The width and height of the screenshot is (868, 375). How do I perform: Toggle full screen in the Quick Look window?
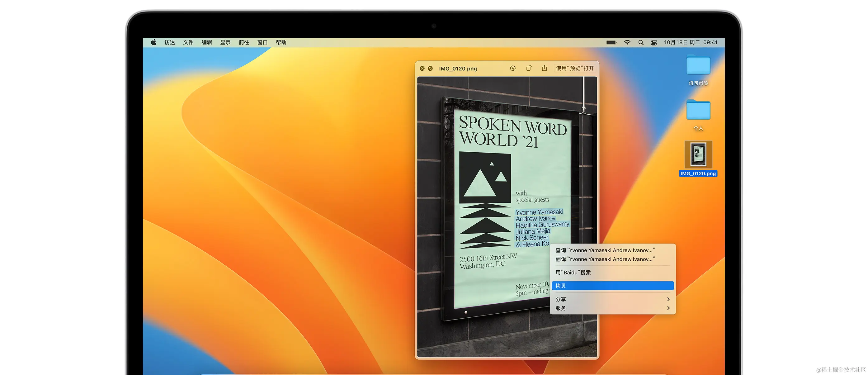pyautogui.click(x=430, y=69)
